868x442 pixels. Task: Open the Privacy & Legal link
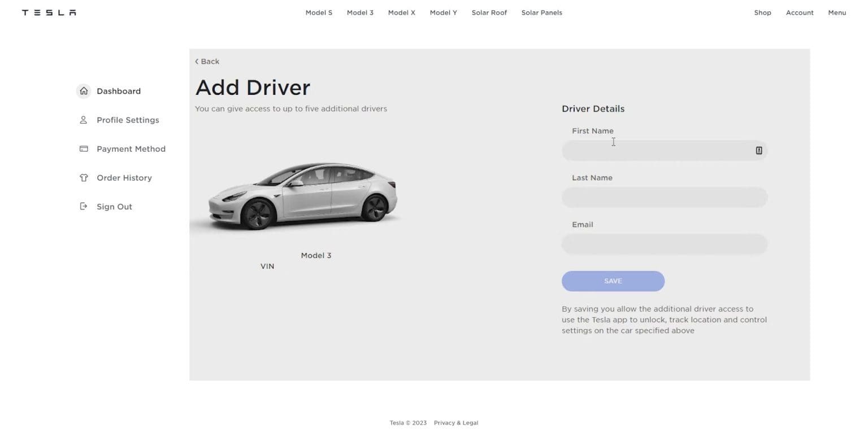455,422
